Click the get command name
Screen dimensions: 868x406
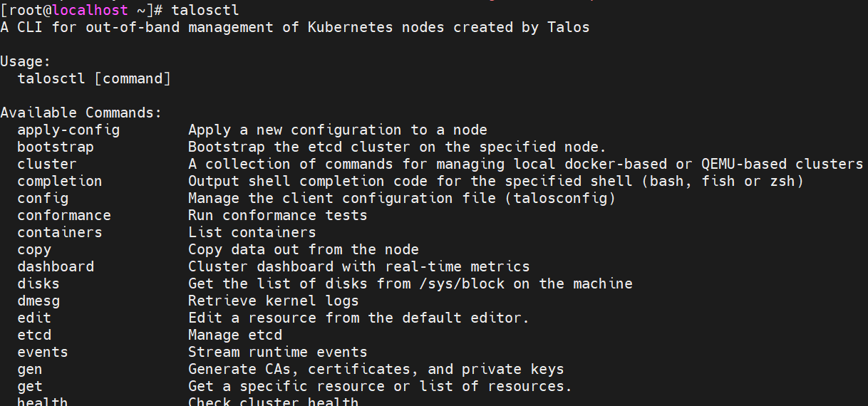pyautogui.click(x=30, y=387)
